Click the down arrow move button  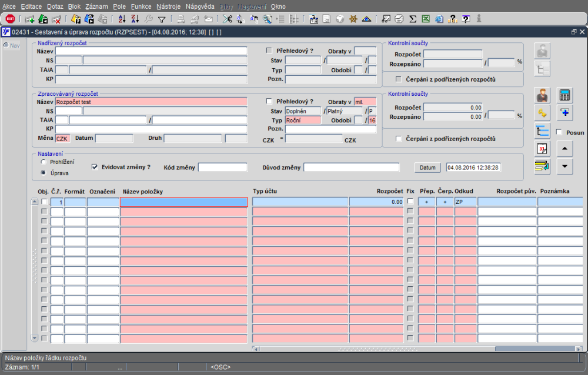[x=564, y=166]
